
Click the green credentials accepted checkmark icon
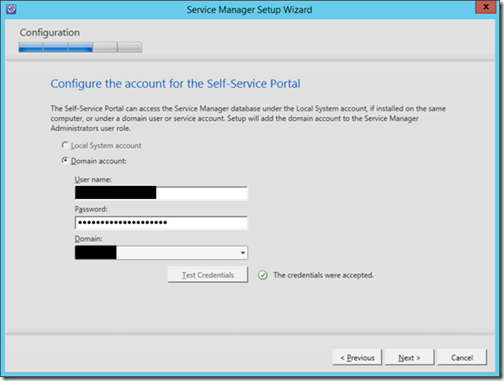click(x=263, y=275)
